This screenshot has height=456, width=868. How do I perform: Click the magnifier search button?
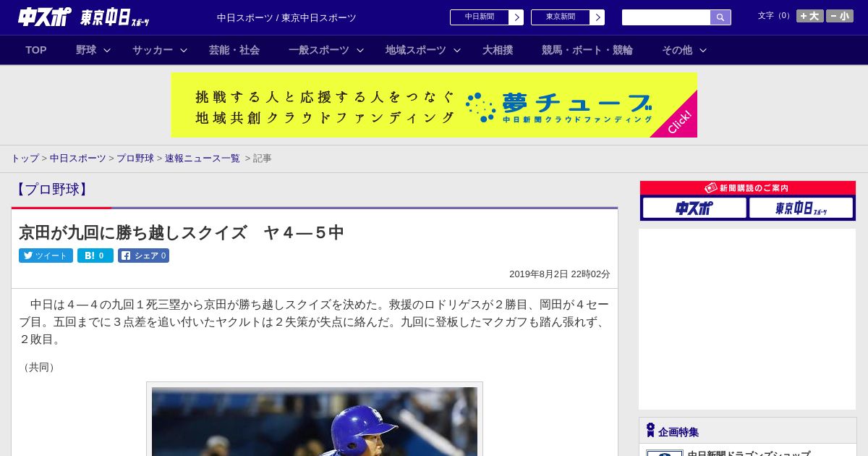pos(720,17)
